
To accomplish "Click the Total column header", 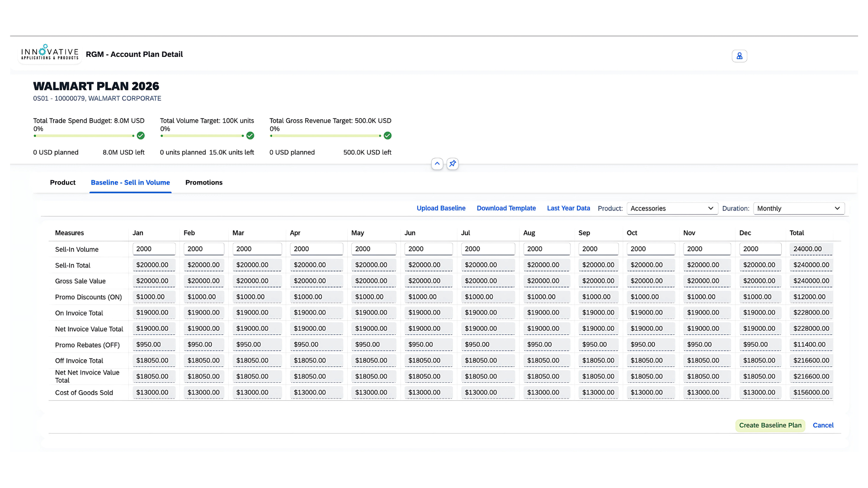I will pos(797,233).
